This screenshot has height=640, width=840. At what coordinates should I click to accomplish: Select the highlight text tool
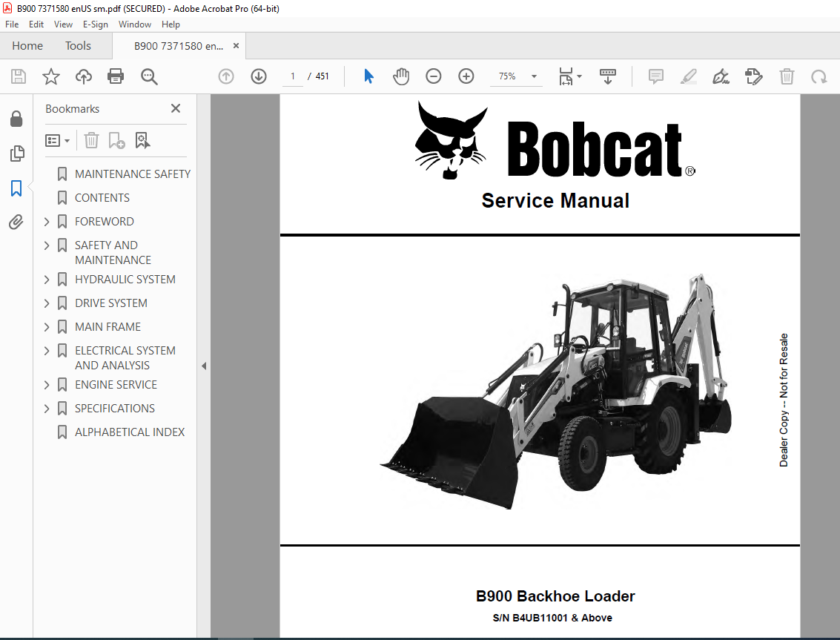(x=689, y=76)
